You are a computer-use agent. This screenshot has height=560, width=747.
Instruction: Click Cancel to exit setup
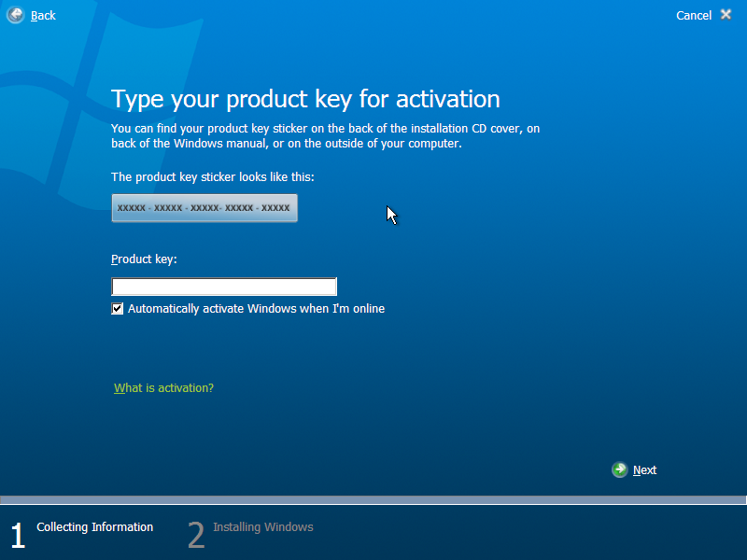(693, 15)
